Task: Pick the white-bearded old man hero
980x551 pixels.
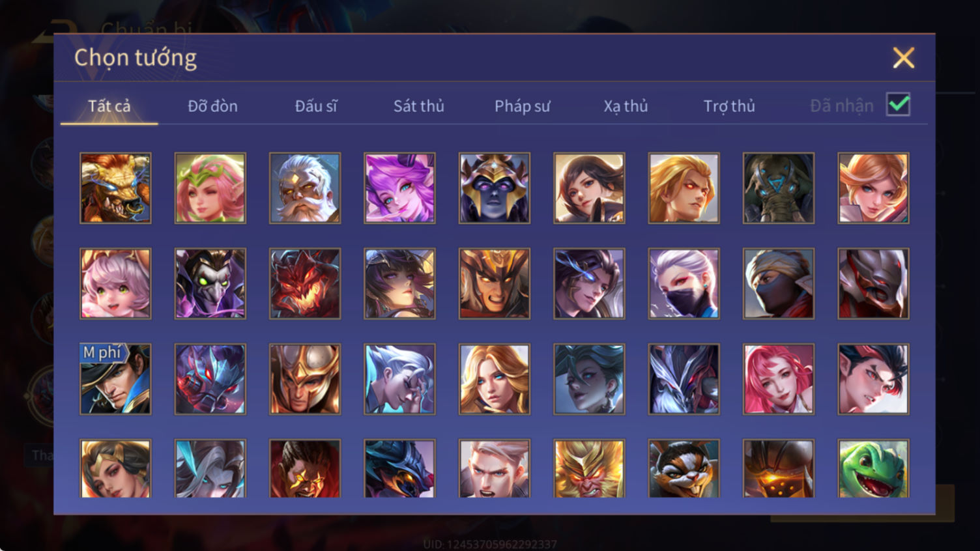Action: click(x=305, y=188)
